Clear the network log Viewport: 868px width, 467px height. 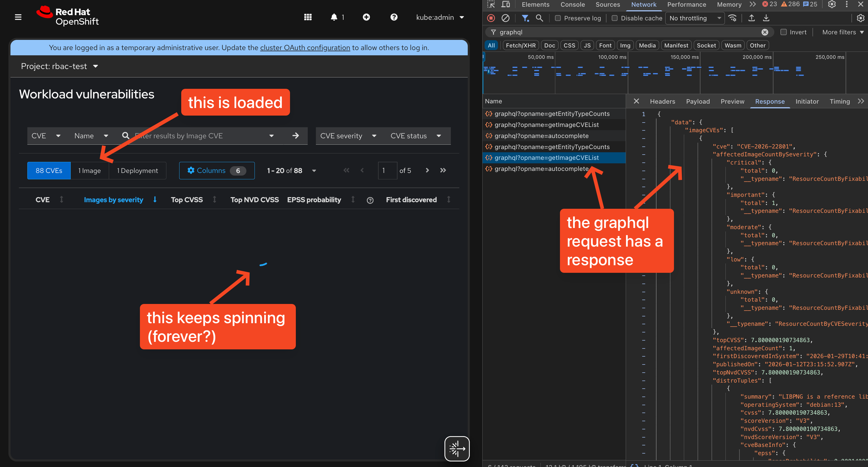506,18
